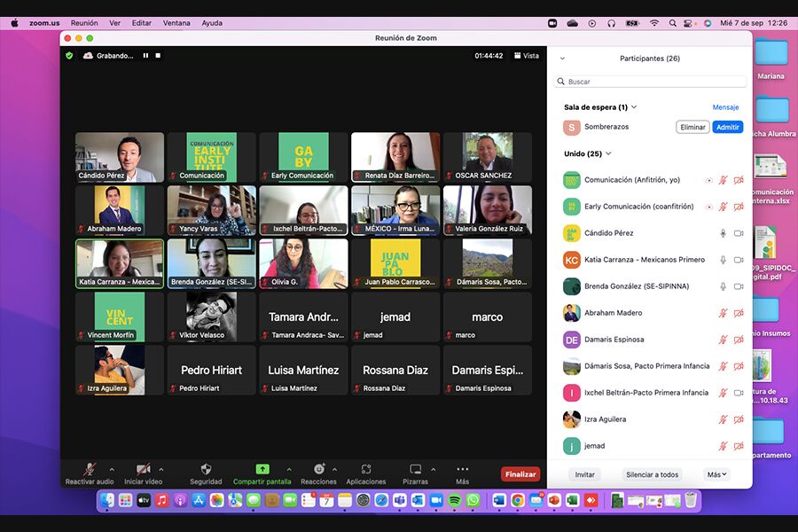Open the Seguridad shield icon

(206, 469)
